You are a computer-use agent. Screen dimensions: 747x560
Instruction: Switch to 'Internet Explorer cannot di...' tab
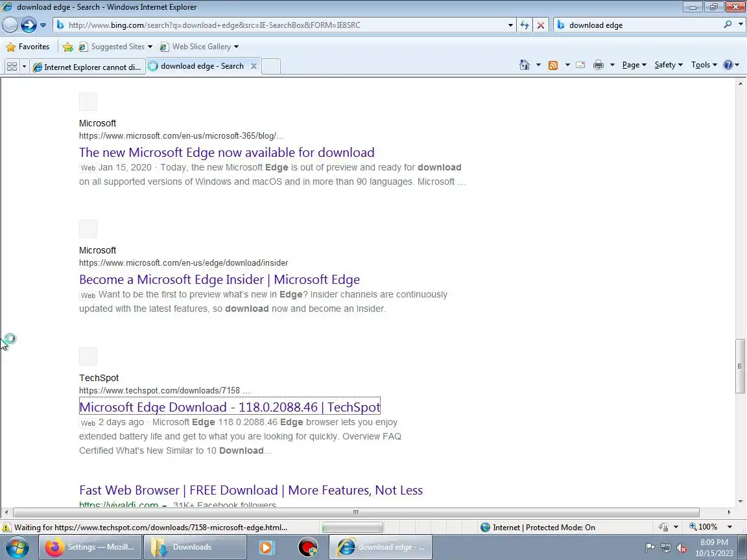click(x=87, y=67)
